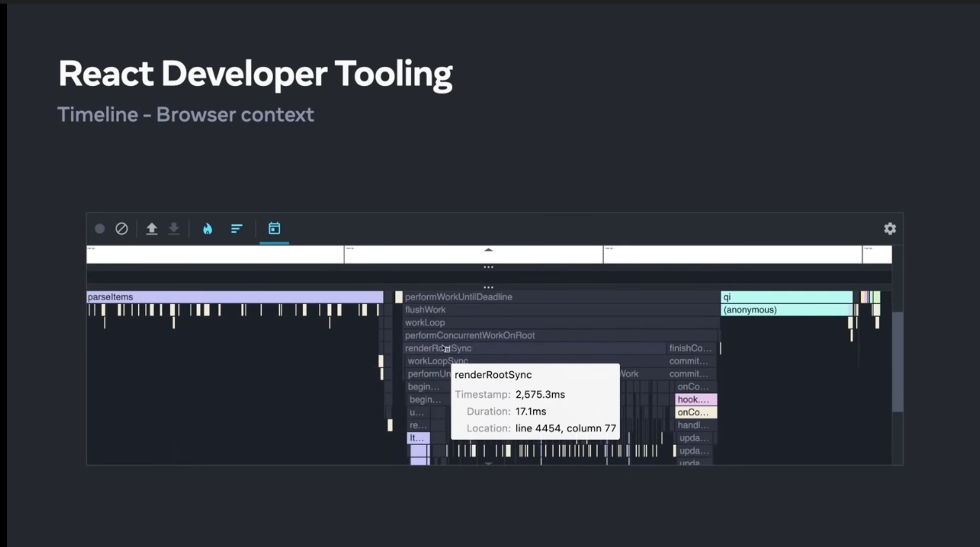Select the cyan qi bar
Image resolution: width=980 pixels, height=547 pixels.
pyautogui.click(x=786, y=297)
